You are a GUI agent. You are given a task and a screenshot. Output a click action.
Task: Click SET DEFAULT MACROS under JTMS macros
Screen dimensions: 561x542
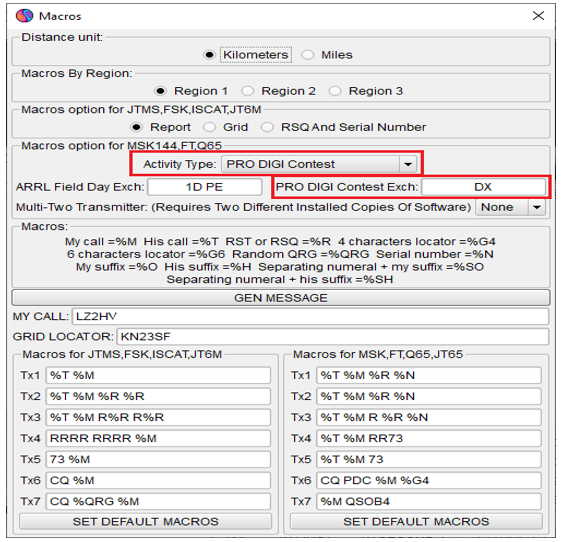tap(146, 522)
